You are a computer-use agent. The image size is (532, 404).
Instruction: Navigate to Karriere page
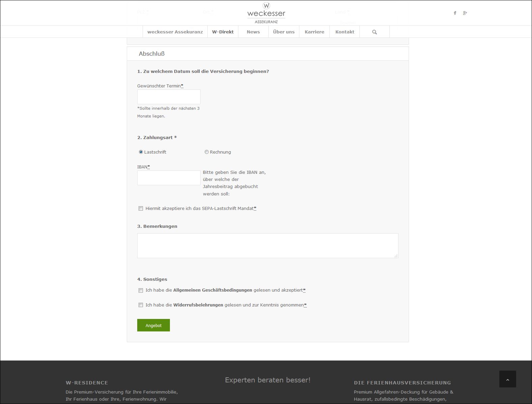tap(314, 32)
